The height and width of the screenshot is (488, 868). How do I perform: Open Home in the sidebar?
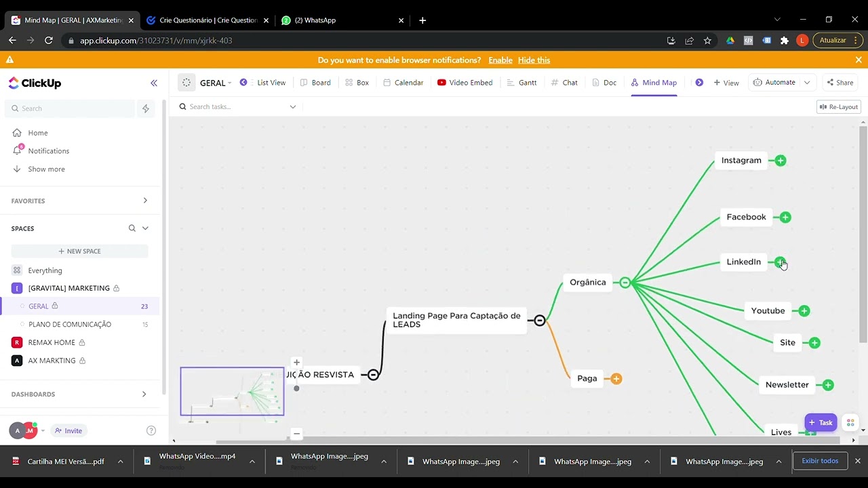click(38, 133)
